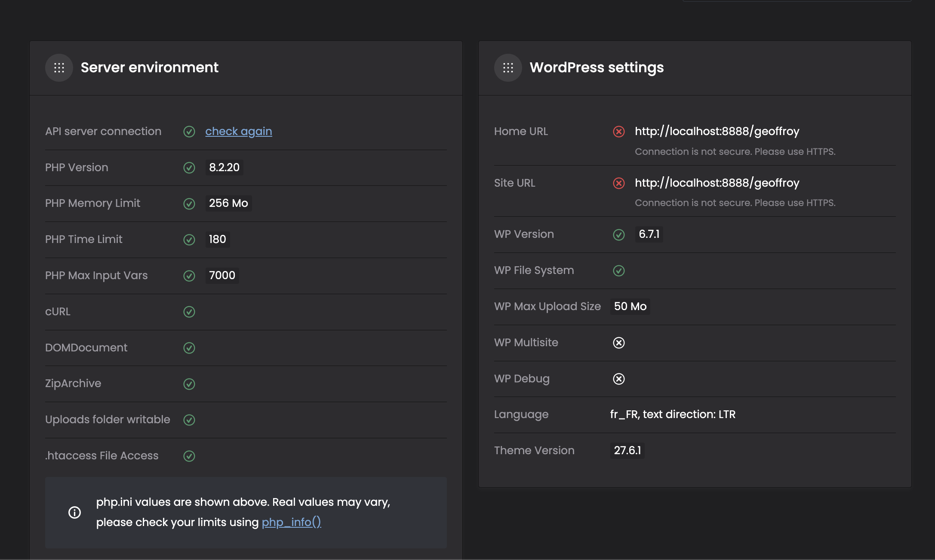
Task: Click the Theme Version label
Action: click(x=534, y=450)
